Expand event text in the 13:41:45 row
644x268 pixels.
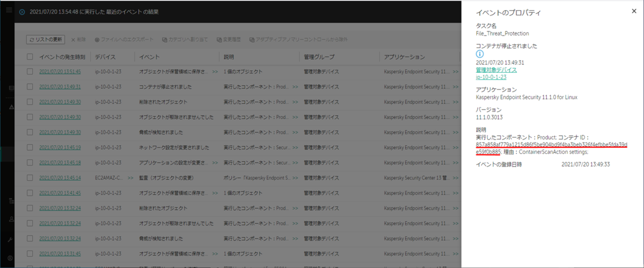[215, 192]
